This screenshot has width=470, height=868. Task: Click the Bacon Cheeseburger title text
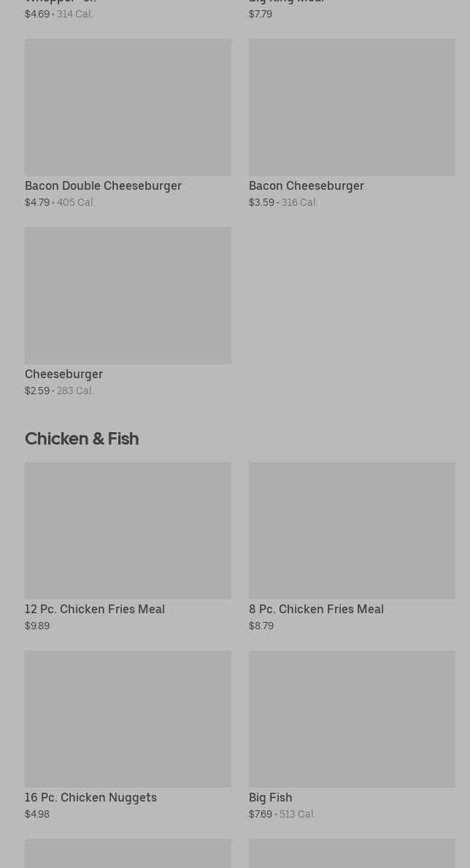tap(306, 185)
